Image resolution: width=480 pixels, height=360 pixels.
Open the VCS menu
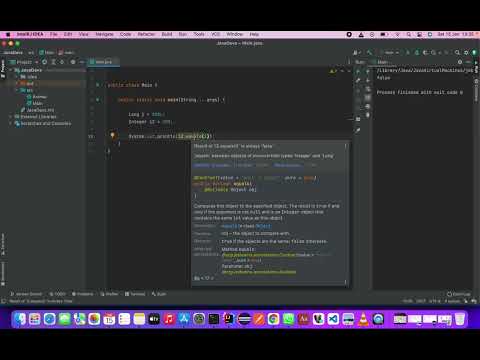click(x=215, y=34)
